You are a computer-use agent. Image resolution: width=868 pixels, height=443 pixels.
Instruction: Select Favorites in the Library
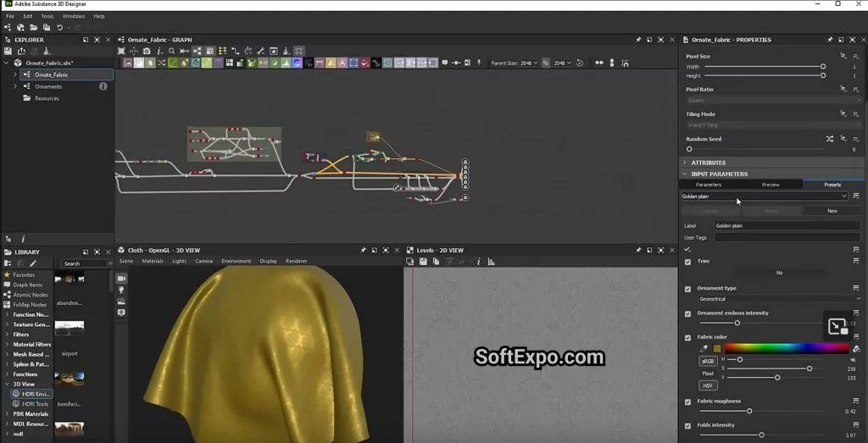click(24, 275)
